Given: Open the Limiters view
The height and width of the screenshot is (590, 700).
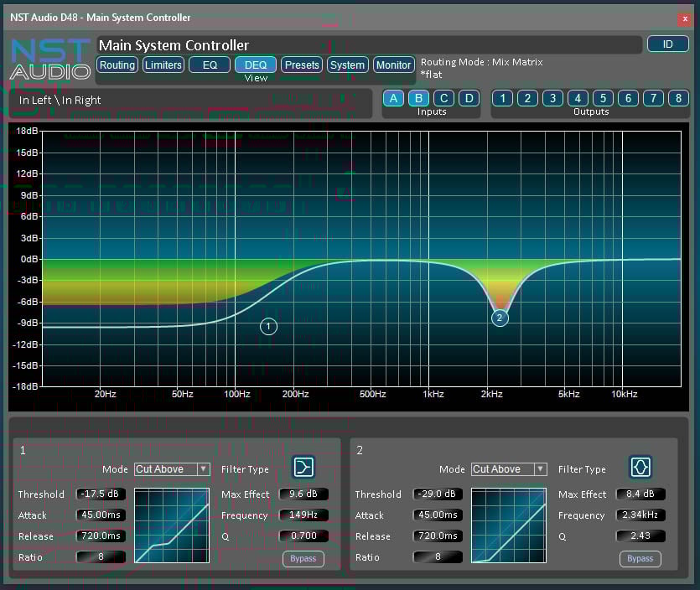Looking at the screenshot, I should 163,65.
